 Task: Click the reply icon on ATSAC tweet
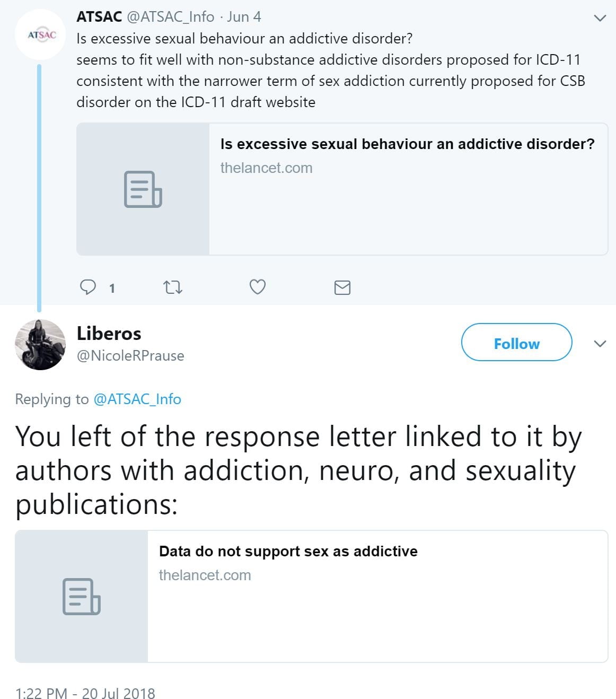coord(88,287)
